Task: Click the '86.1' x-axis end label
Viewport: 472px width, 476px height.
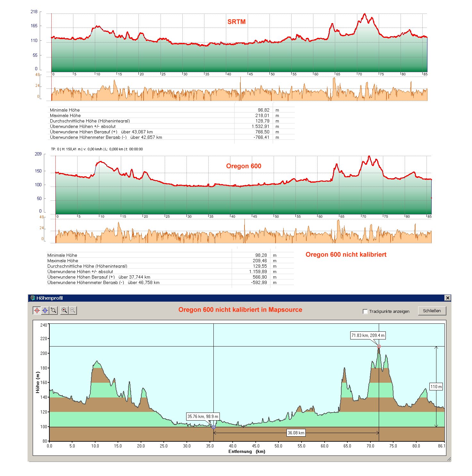Action: point(441,446)
